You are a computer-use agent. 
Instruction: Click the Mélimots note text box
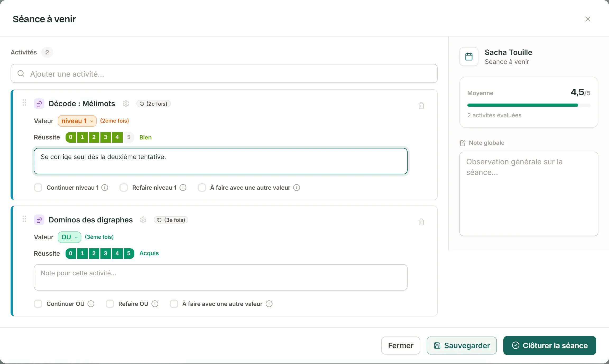coord(221,161)
